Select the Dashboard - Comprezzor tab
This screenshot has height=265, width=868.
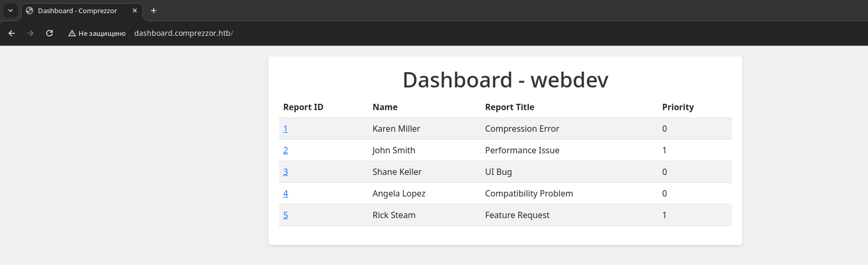(x=82, y=11)
